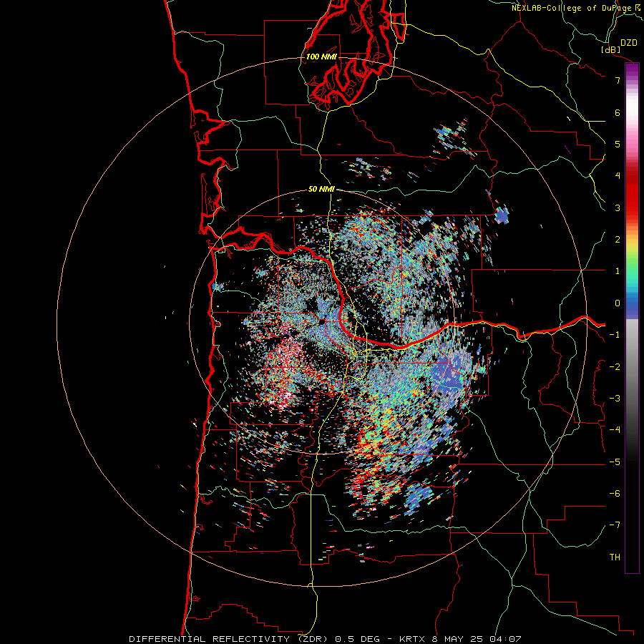Click the TH threshold label on the scale

(x=615, y=557)
